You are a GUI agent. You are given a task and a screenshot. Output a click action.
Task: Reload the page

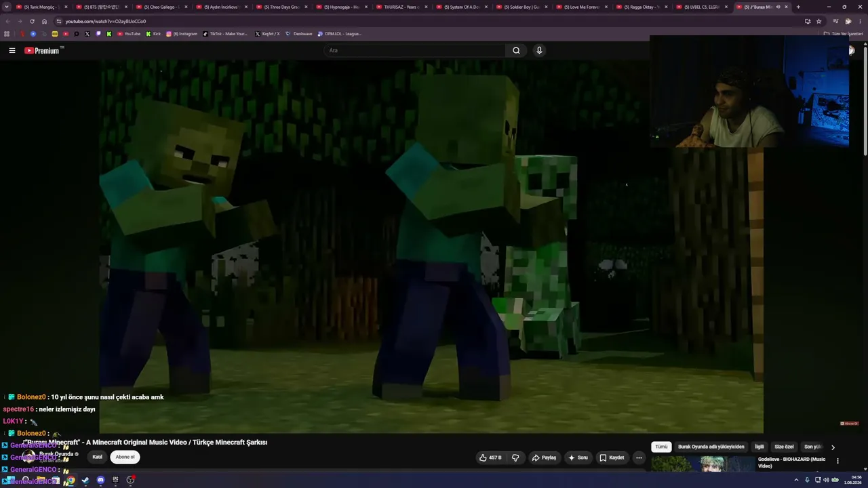click(32, 21)
